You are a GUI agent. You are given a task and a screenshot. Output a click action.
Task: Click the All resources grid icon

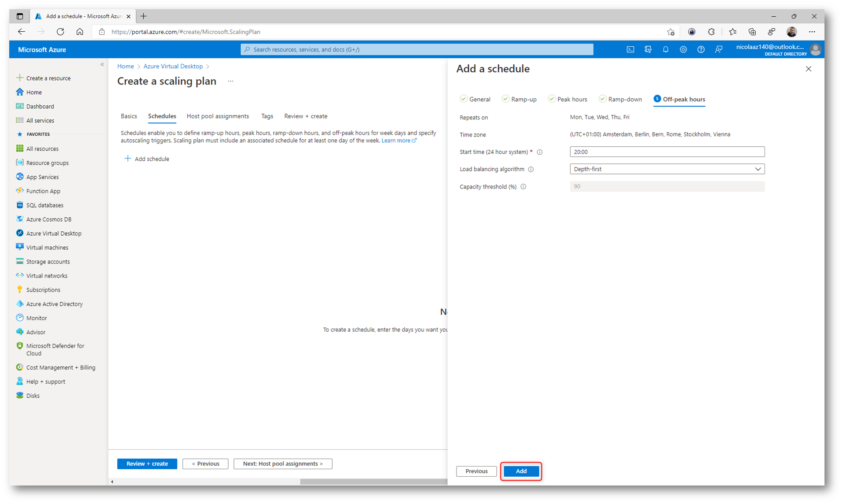point(19,148)
